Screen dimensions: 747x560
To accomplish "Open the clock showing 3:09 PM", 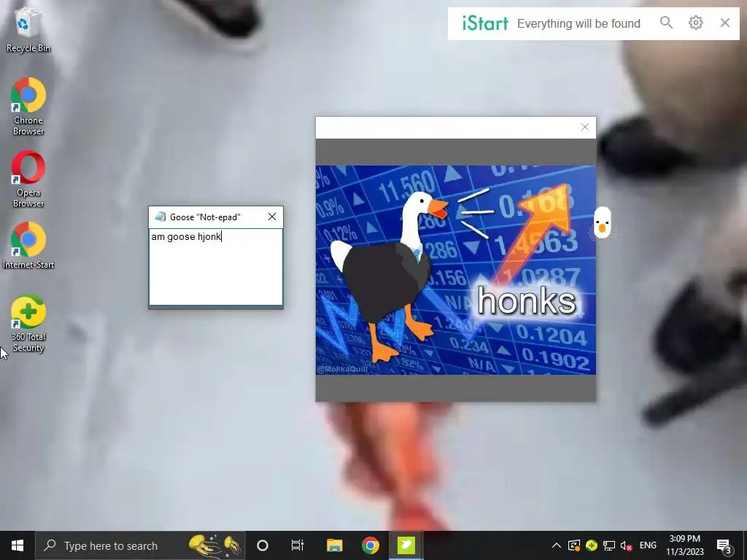I will (684, 545).
